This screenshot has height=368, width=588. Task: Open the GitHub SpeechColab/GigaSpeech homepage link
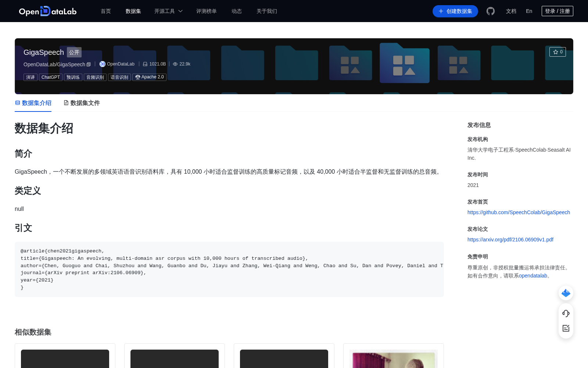(x=519, y=212)
